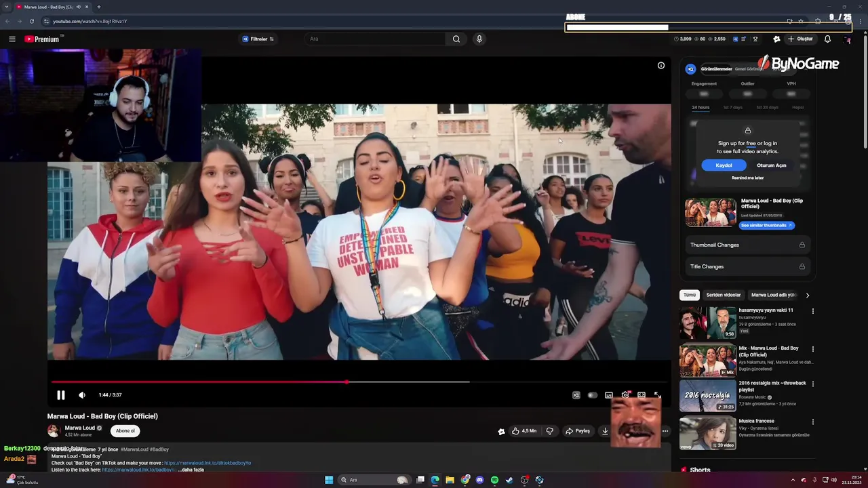
Task: Toggle autoplay switch in the player
Action: click(x=593, y=395)
